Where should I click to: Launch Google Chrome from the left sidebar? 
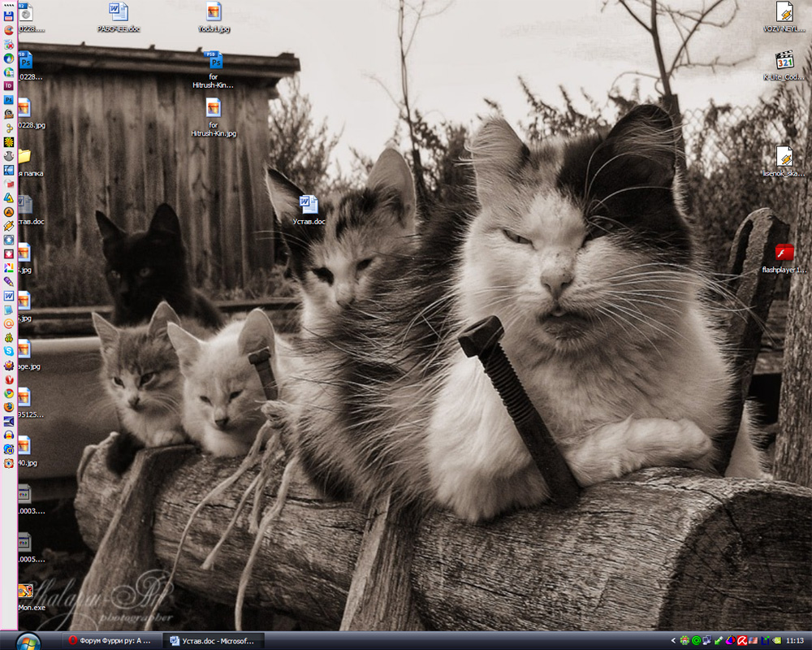(x=9, y=392)
